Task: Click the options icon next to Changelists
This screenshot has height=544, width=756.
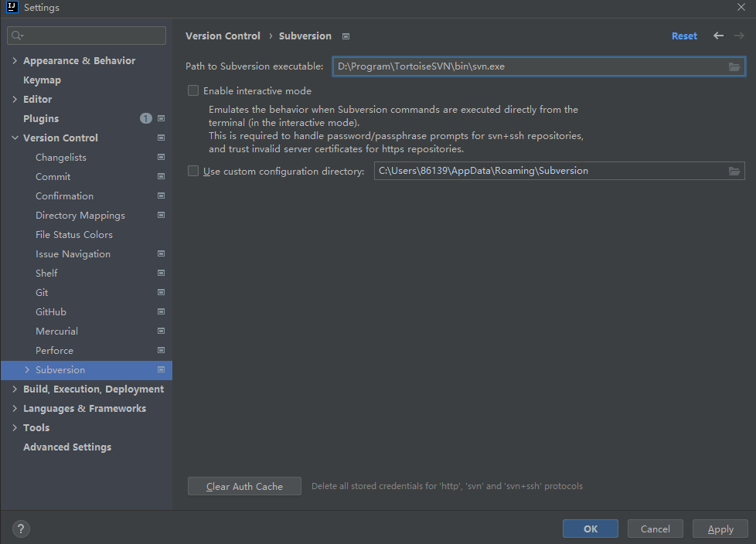Action: click(161, 157)
